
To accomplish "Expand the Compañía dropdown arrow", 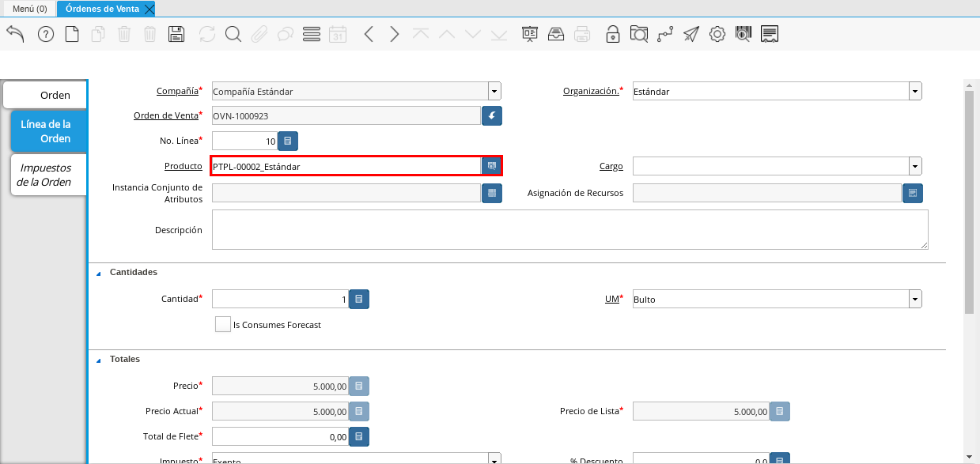I will point(494,91).
